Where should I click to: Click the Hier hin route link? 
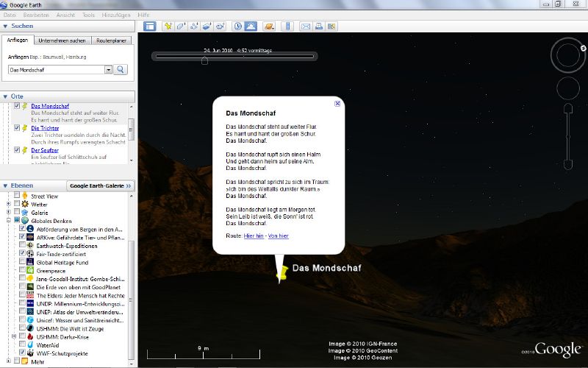coord(254,236)
